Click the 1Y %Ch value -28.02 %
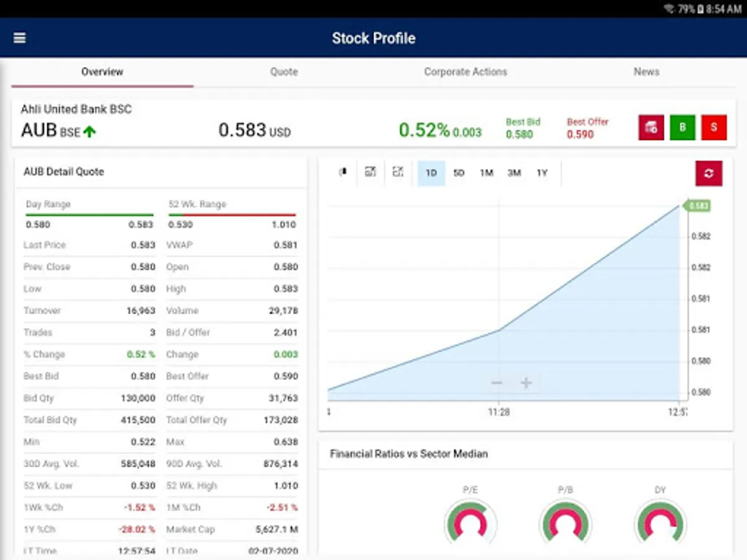Image resolution: width=747 pixels, height=560 pixels. pyautogui.click(x=137, y=530)
